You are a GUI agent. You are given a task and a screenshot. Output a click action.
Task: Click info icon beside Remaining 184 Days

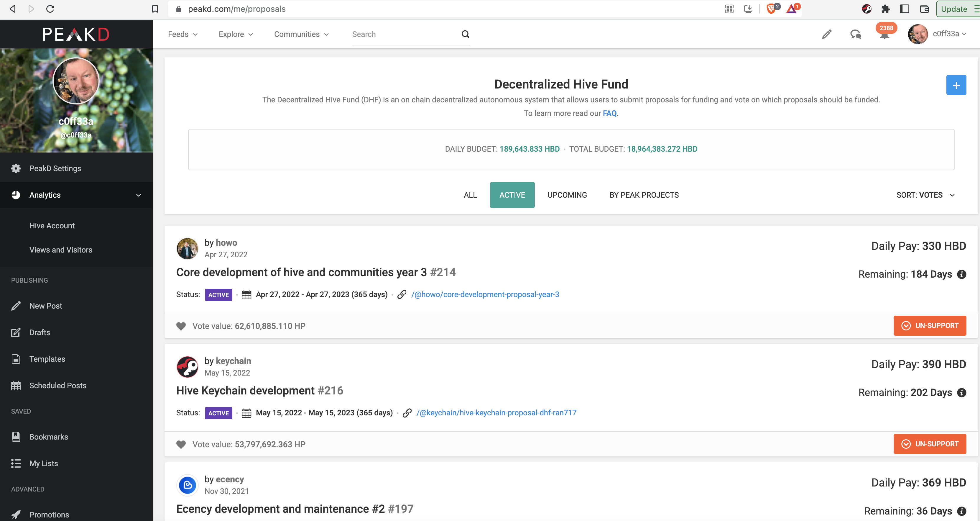(x=961, y=274)
